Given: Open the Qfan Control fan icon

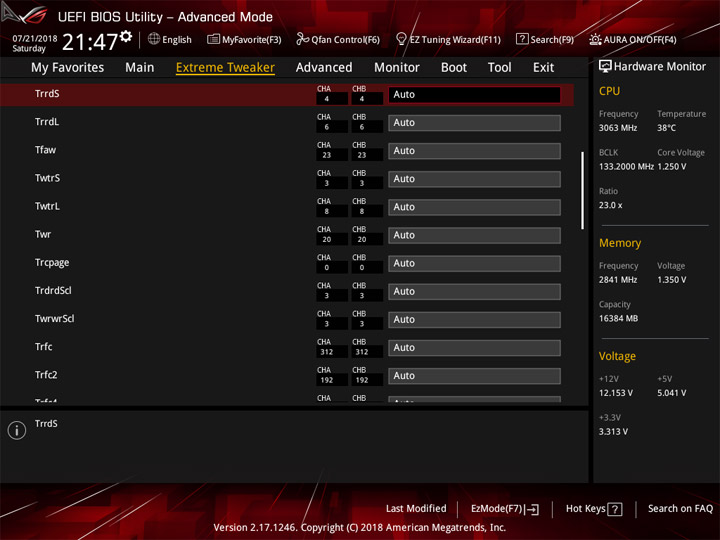Looking at the screenshot, I should (x=302, y=39).
